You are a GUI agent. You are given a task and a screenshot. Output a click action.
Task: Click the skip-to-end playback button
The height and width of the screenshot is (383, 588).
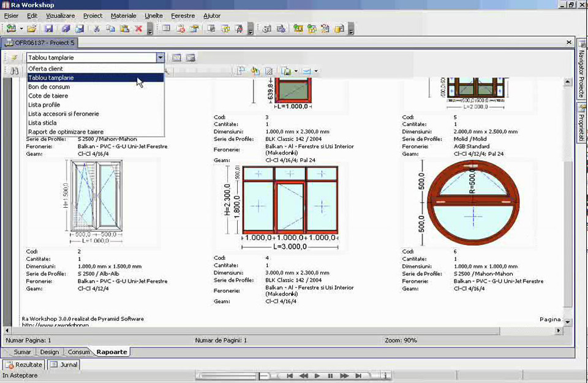point(358,375)
